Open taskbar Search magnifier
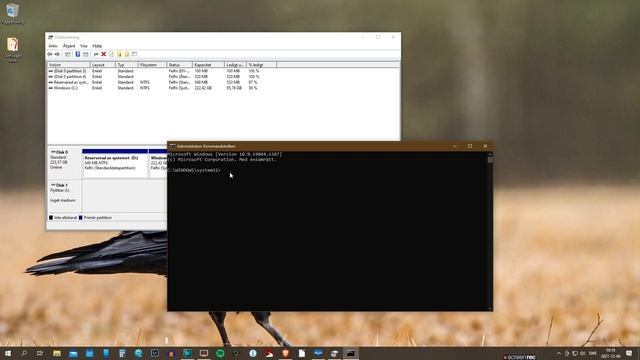Screen dimensions: 640x360 point(24,353)
